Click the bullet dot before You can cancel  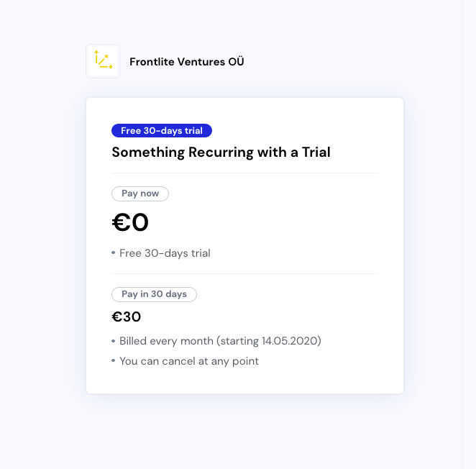113,360
